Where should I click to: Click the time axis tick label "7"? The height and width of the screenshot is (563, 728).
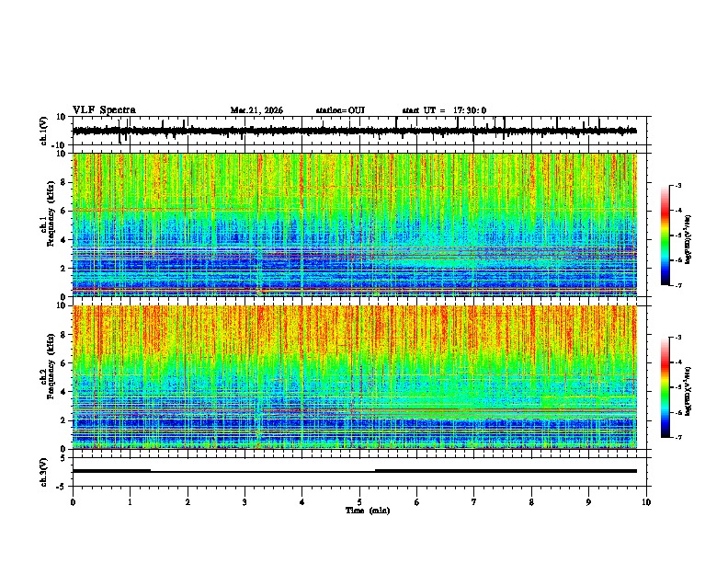474,502
